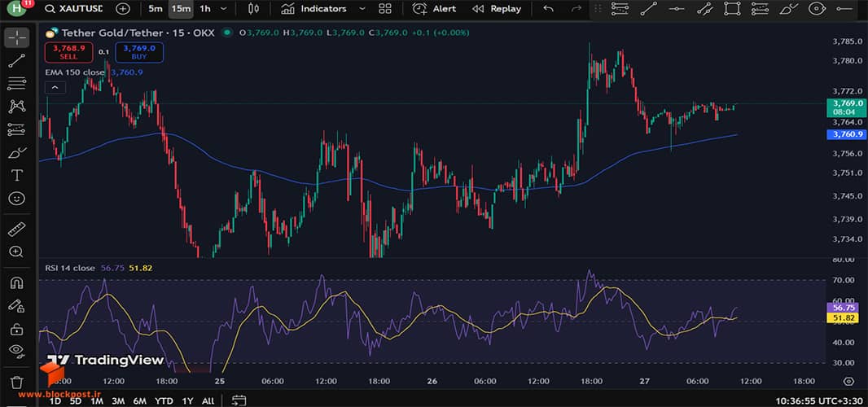This screenshot has height=407, width=868.
Task: Open the go-to-date calendar picker
Action: click(x=239, y=400)
